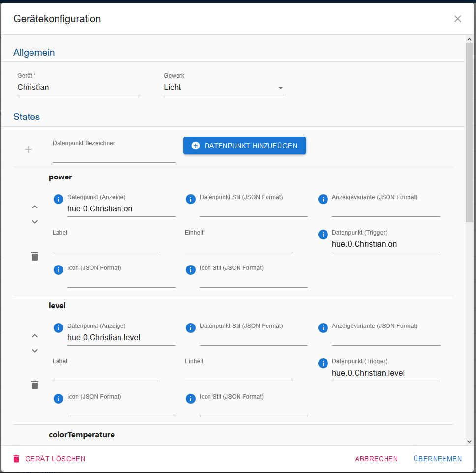
Task: Click GERÄT LÖSCHEN to delete device
Action: pyautogui.click(x=49, y=459)
